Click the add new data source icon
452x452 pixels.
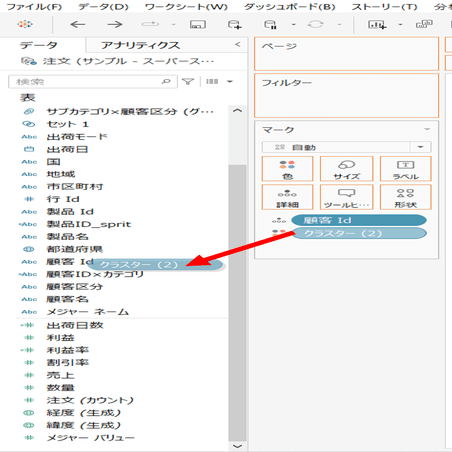click(235, 24)
